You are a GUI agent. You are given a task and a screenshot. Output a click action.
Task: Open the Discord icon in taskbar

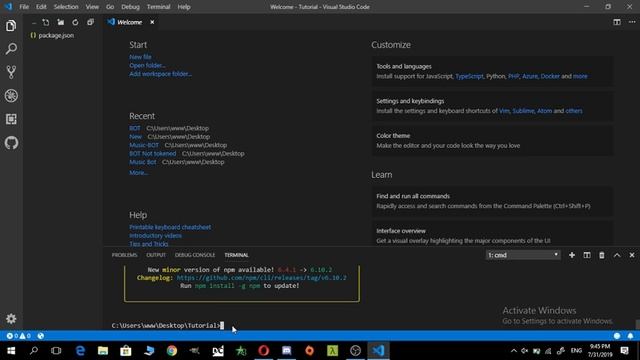pos(287,351)
